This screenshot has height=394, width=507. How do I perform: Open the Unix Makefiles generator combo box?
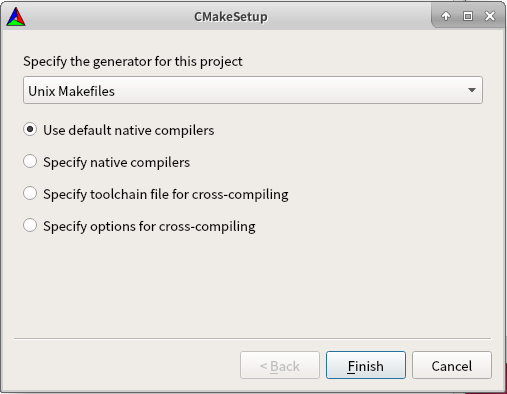point(253,90)
